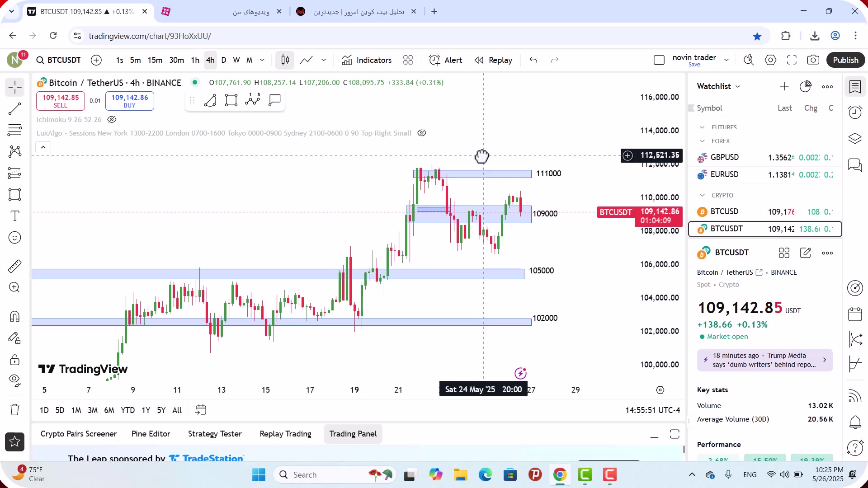The image size is (868, 488).
Task: Toggle lock all drawing tools
Action: tap(14, 360)
